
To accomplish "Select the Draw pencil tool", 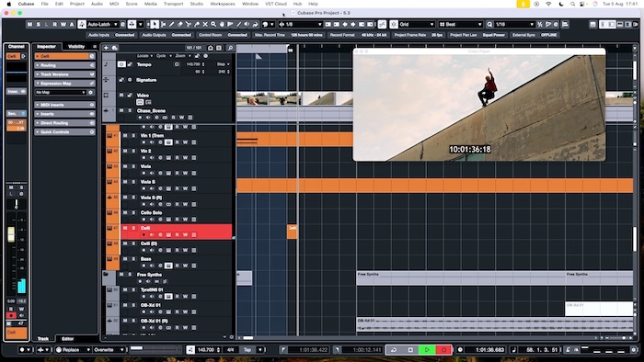I will click(172, 24).
